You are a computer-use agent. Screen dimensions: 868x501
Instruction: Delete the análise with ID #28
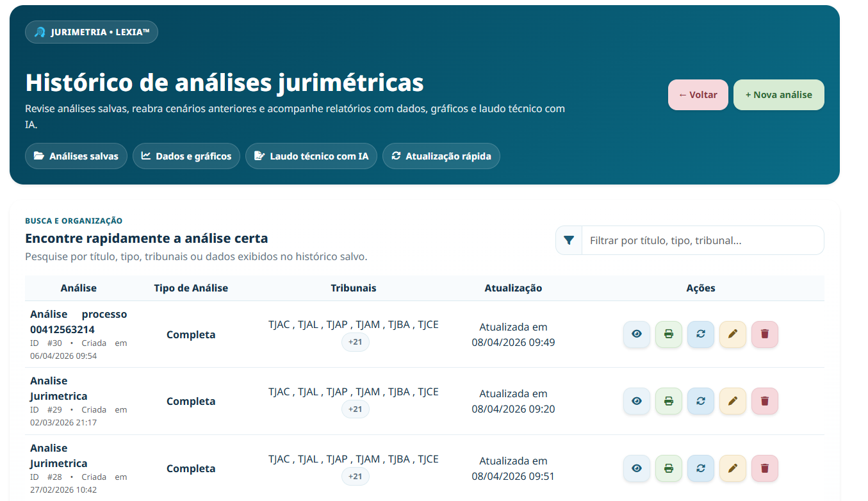click(x=764, y=468)
